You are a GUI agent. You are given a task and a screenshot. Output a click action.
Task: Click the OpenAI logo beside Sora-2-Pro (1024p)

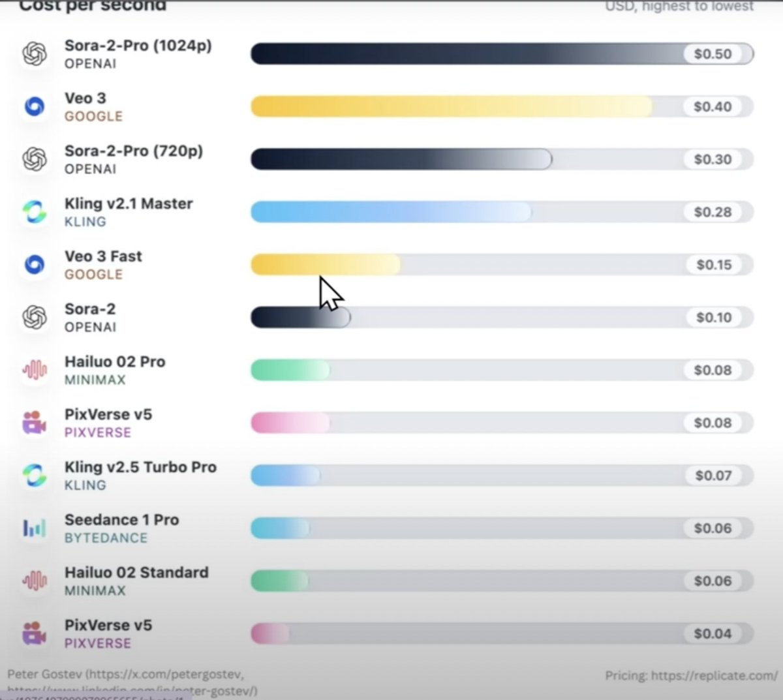click(35, 53)
